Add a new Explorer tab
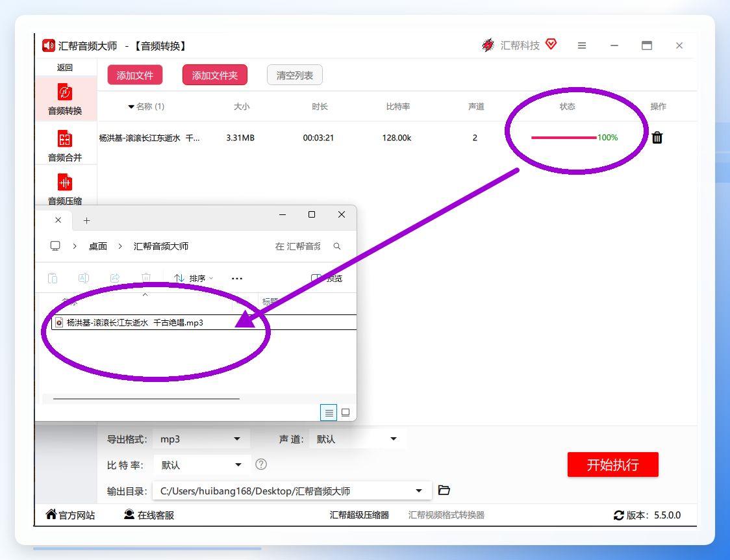Image resolution: width=730 pixels, height=560 pixels. [x=86, y=221]
